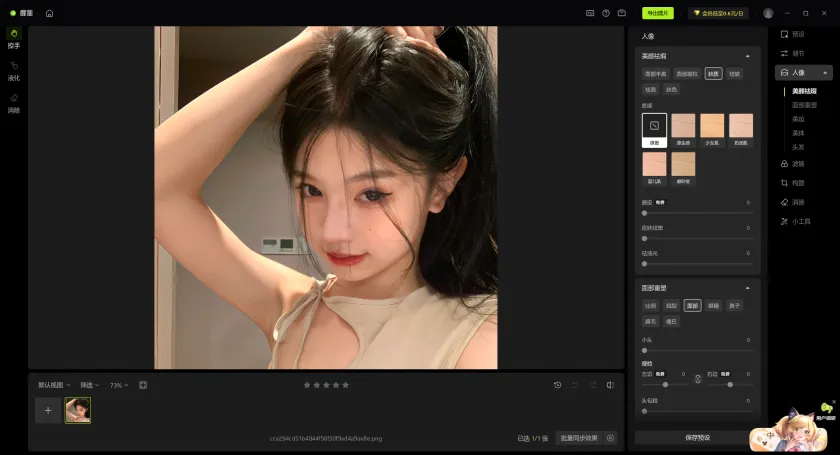Select the 婴儿肌 skin swatch
This screenshot has width=840, height=455.
point(654,168)
